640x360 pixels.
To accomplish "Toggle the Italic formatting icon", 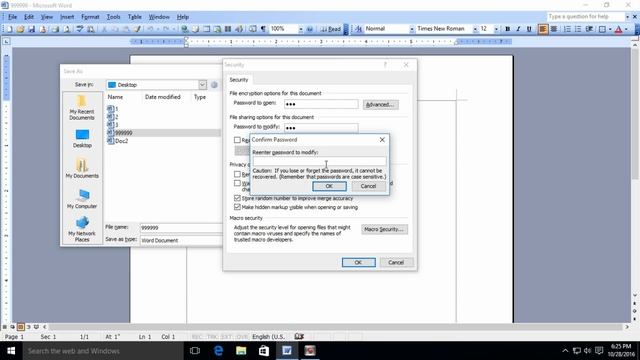I will (x=518, y=29).
